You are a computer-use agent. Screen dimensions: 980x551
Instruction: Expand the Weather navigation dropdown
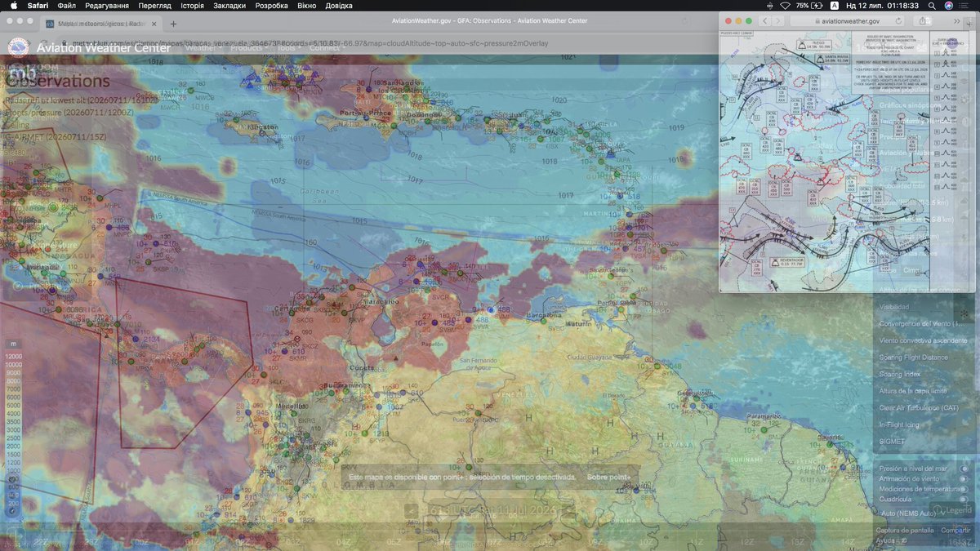(x=203, y=47)
